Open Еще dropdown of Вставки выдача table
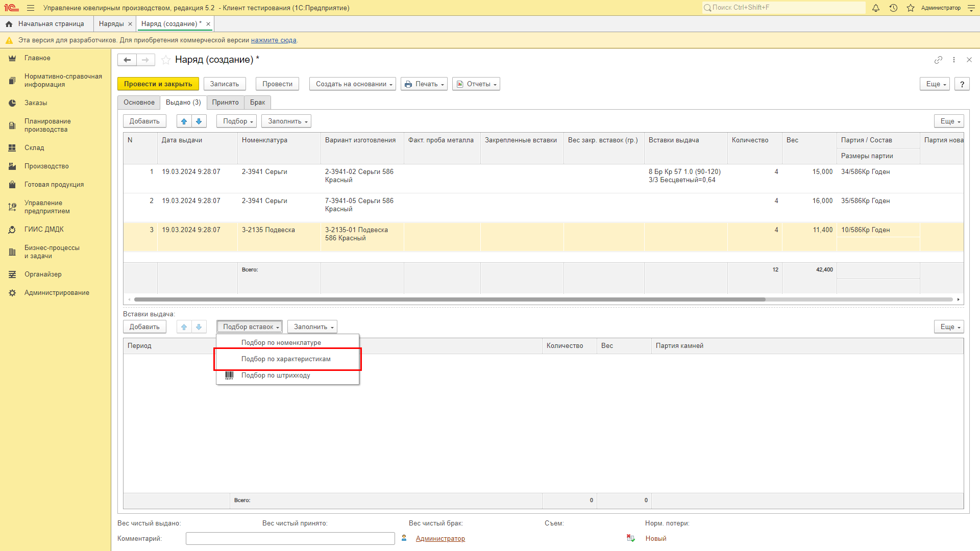Screen dimensions: 980x551 point(949,327)
